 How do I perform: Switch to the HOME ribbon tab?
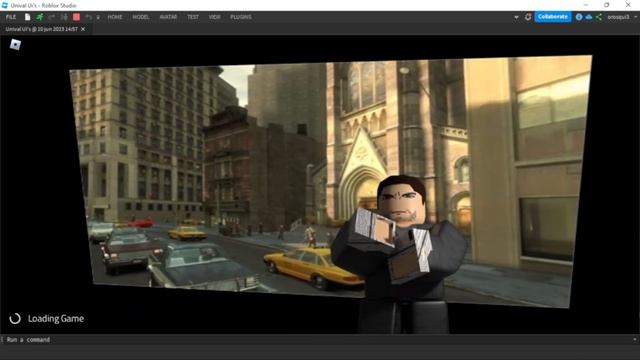point(115,17)
